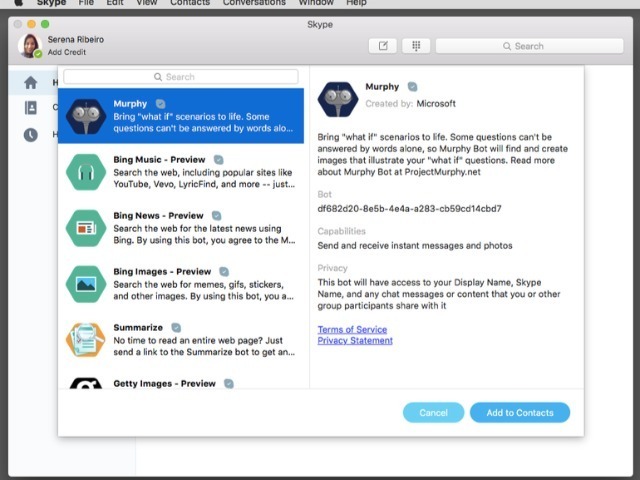Click Murphy avatar in details pane
Image resolution: width=640 pixels, height=480 pixels.
[x=338, y=99]
